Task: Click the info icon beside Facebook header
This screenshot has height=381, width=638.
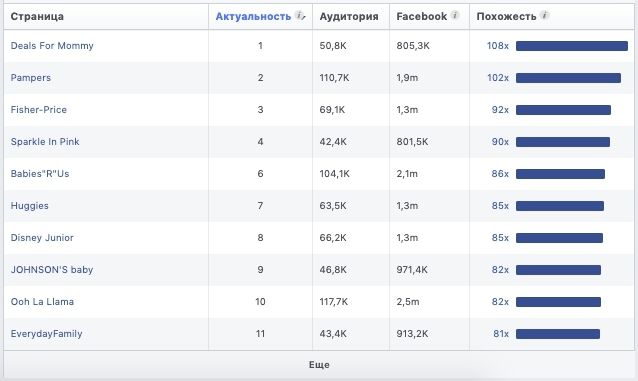Action: click(455, 15)
